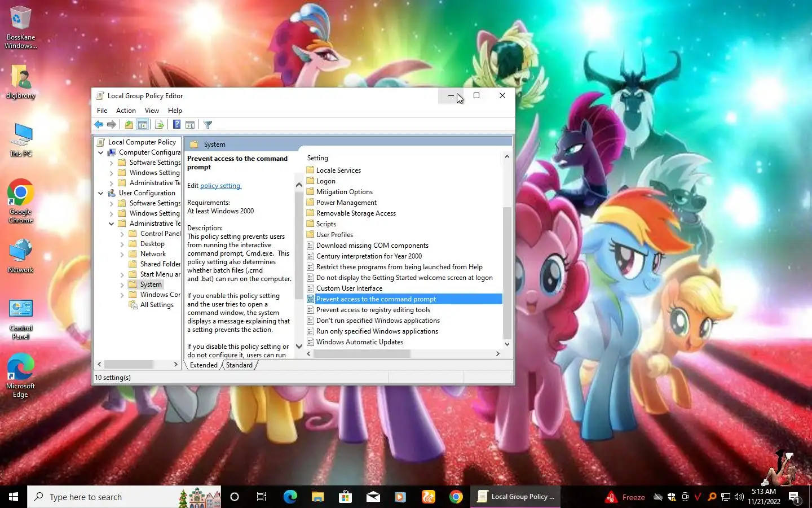Open the notification center icon
Image resolution: width=812 pixels, height=508 pixels.
(x=794, y=497)
